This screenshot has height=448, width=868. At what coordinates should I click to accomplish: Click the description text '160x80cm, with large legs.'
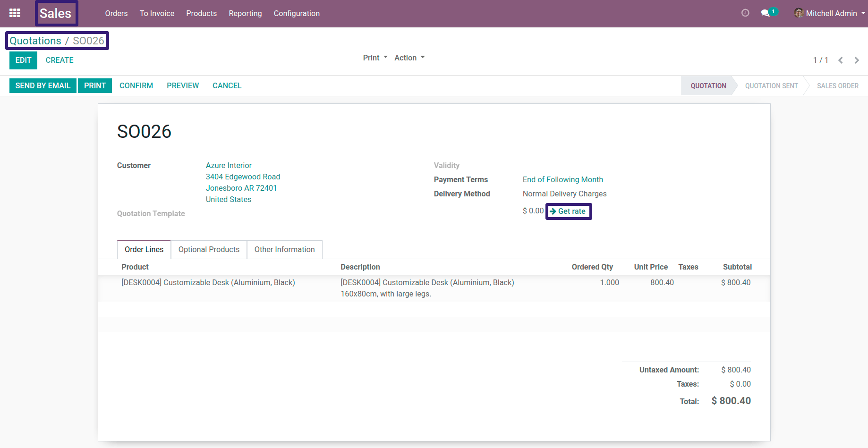pos(386,294)
